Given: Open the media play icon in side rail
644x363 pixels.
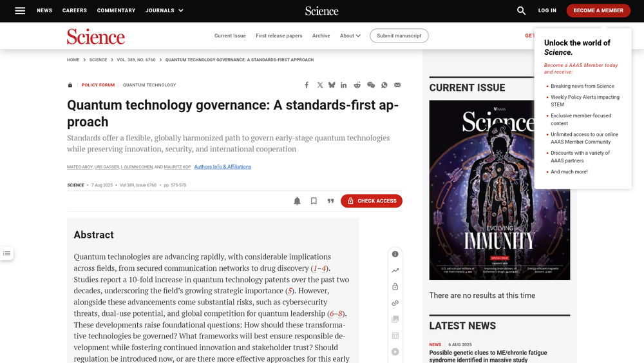Looking at the screenshot, I should coord(395,352).
